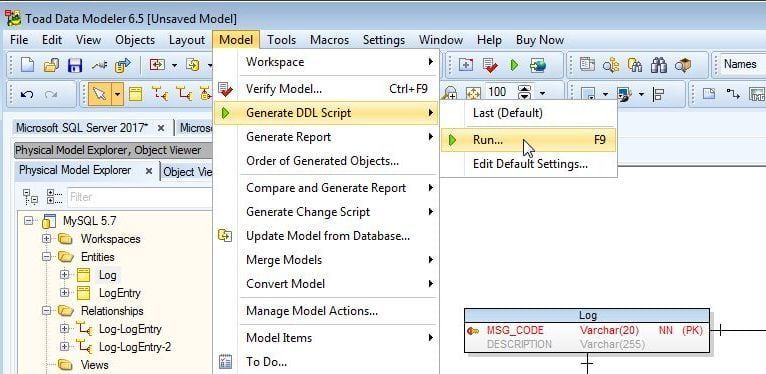
Task: Open the Tools menu
Action: [281, 40]
